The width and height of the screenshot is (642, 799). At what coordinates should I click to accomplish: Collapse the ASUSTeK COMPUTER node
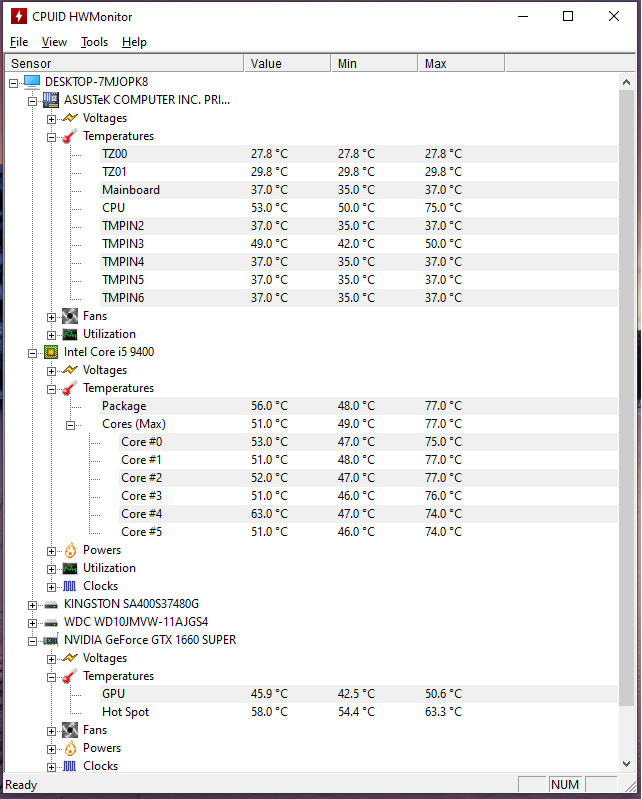(33, 101)
